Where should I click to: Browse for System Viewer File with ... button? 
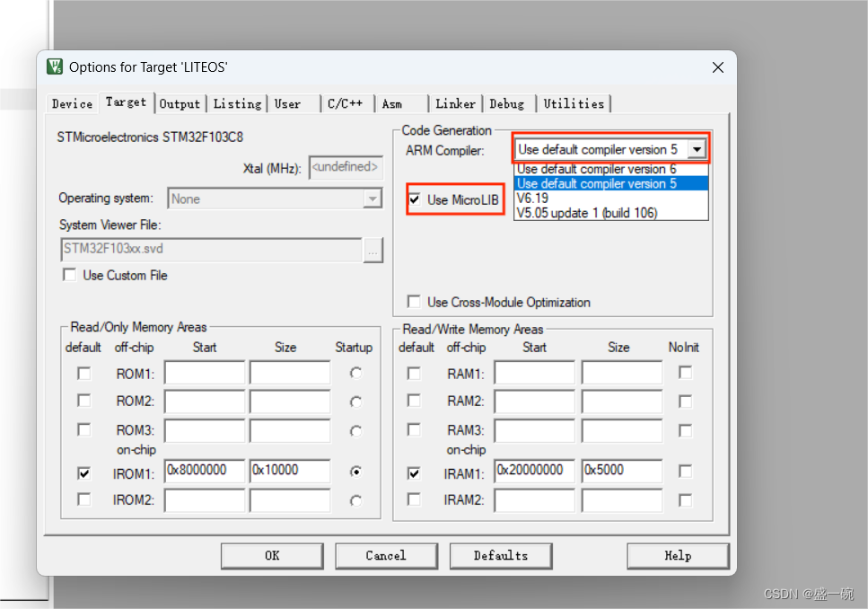(373, 251)
